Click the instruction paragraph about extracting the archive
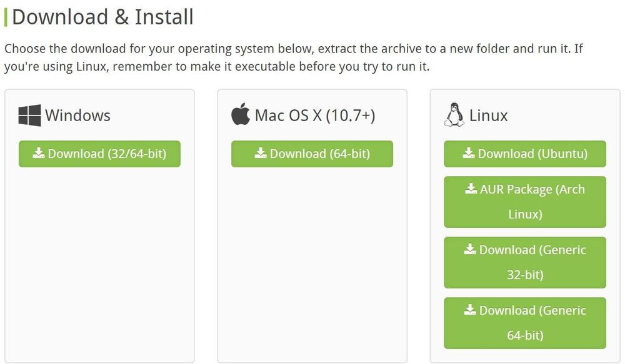This screenshot has width=625, height=364. click(294, 57)
